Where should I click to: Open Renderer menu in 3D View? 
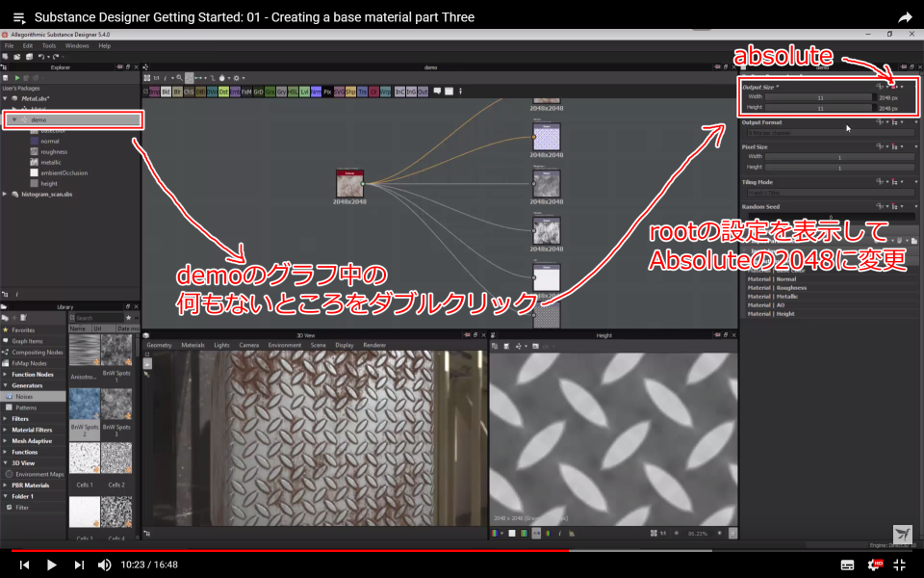[x=374, y=345]
